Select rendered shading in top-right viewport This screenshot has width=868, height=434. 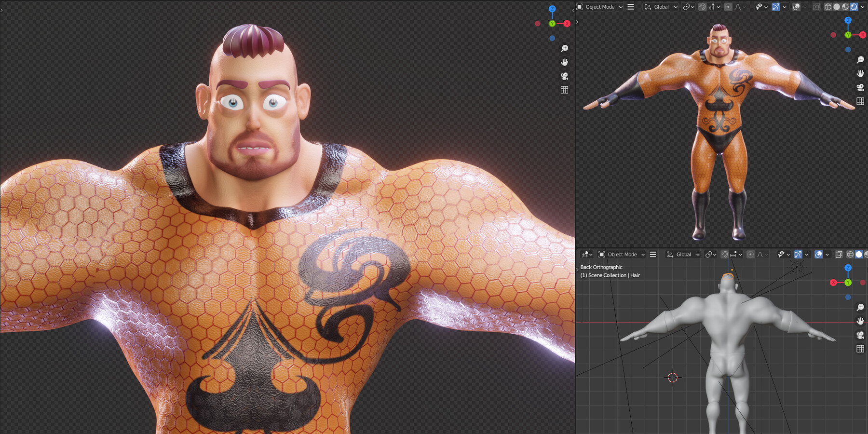(x=854, y=7)
